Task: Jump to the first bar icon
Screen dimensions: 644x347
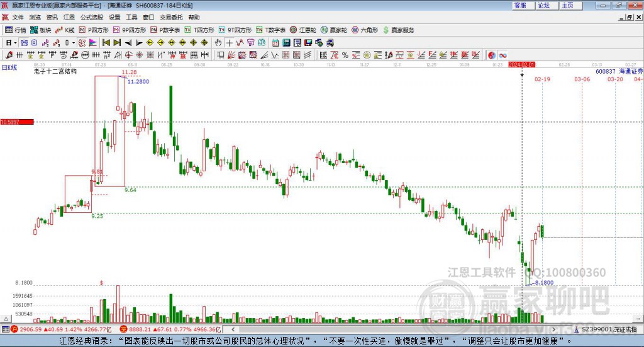Action: pos(106,43)
